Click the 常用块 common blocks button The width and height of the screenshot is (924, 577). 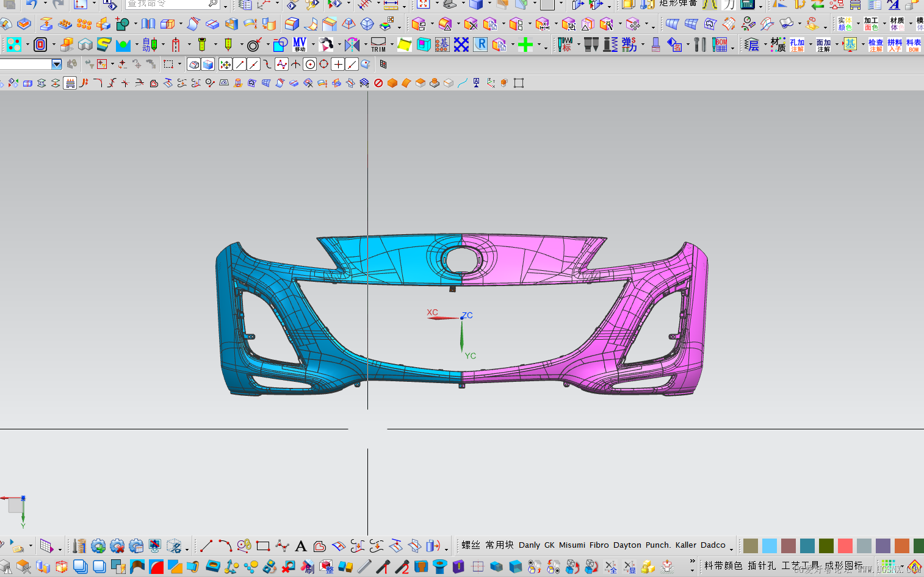pos(499,545)
